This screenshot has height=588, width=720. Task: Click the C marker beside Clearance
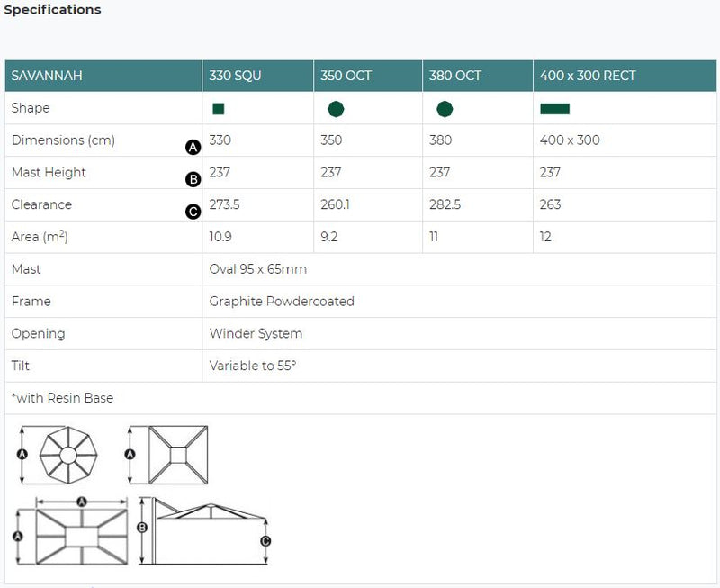tap(193, 212)
